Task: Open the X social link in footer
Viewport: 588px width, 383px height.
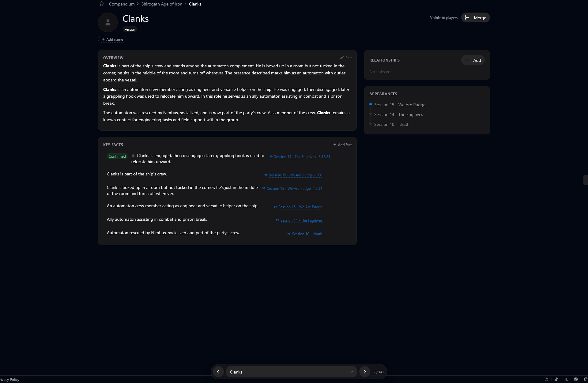Action: [x=566, y=379]
